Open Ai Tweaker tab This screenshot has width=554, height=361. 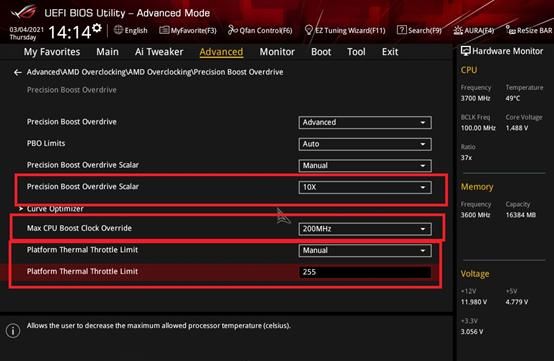coord(159,52)
